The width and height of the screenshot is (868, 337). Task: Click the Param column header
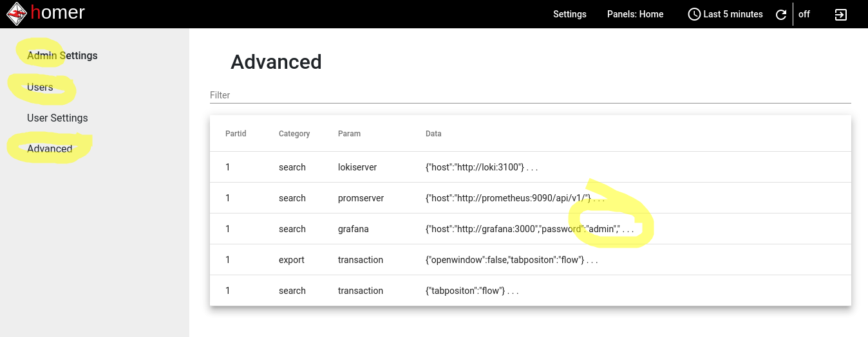[x=349, y=134]
